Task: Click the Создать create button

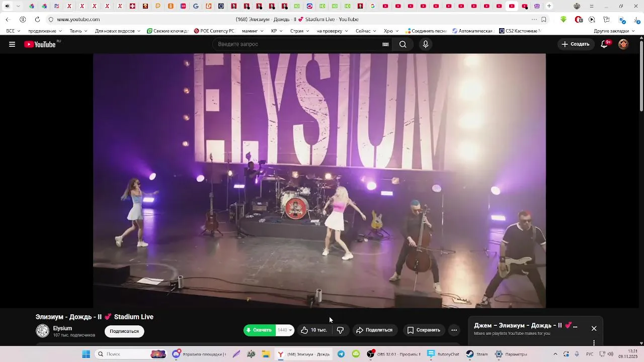Action: pyautogui.click(x=575, y=44)
